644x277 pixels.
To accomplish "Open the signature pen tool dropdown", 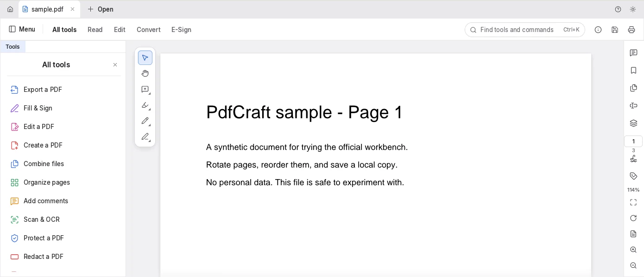I will point(145,136).
